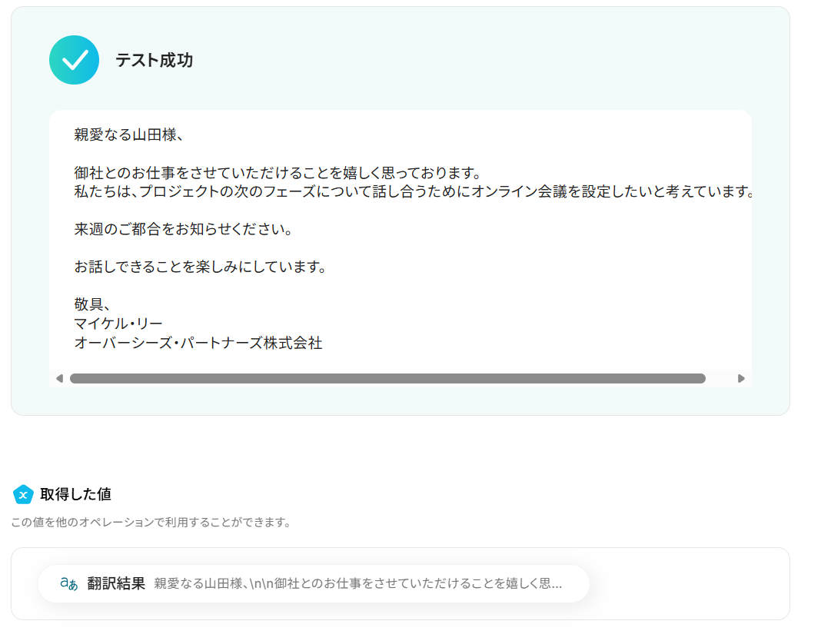The width and height of the screenshot is (821, 644).
Task: Click the greeting line 親愛なる山田様
Action: 129,135
